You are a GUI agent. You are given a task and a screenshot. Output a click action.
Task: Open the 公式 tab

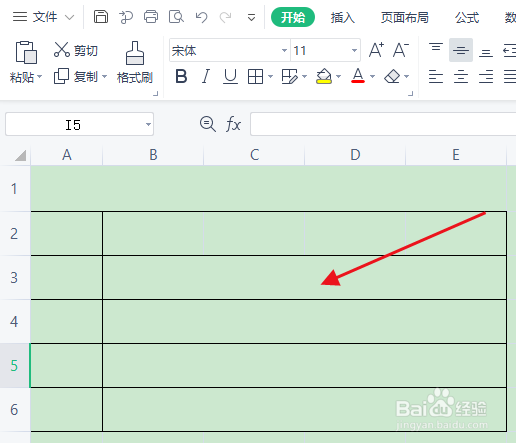467,17
